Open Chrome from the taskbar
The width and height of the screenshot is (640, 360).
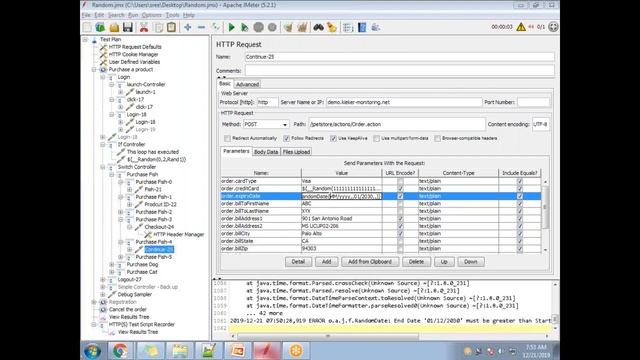click(x=120, y=351)
